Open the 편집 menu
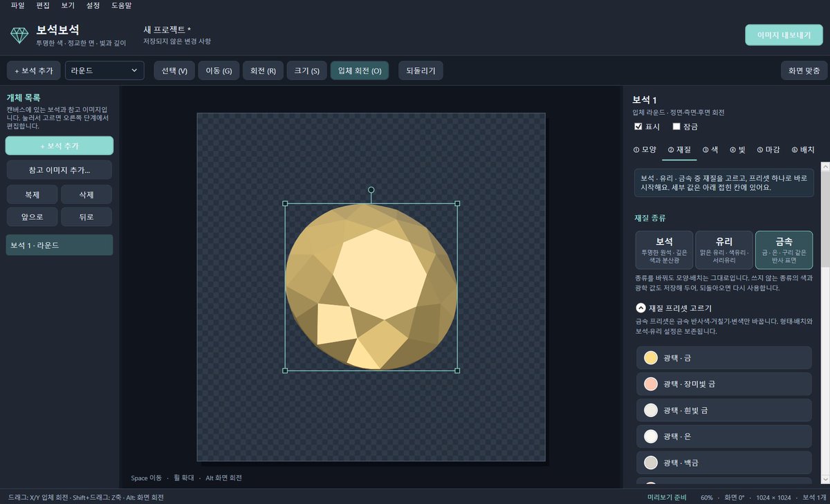This screenshot has height=504, width=830. click(43, 6)
